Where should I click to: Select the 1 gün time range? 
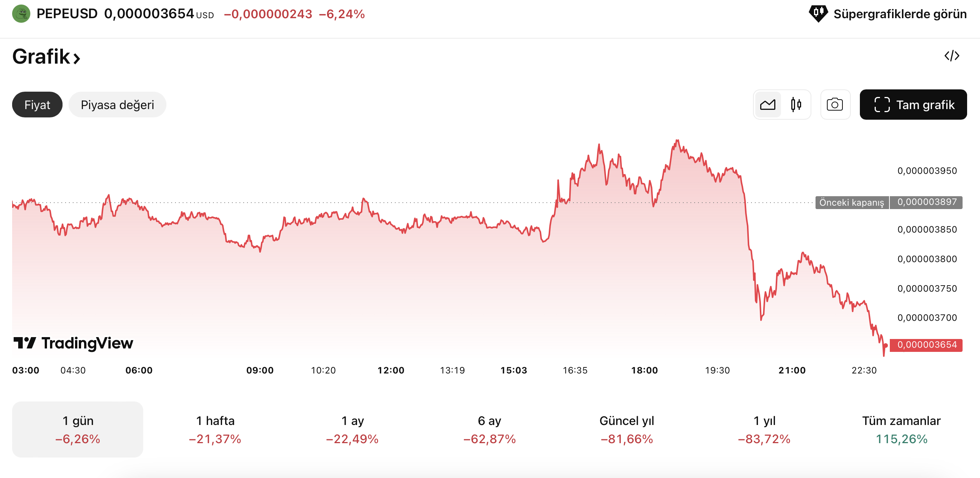78,429
